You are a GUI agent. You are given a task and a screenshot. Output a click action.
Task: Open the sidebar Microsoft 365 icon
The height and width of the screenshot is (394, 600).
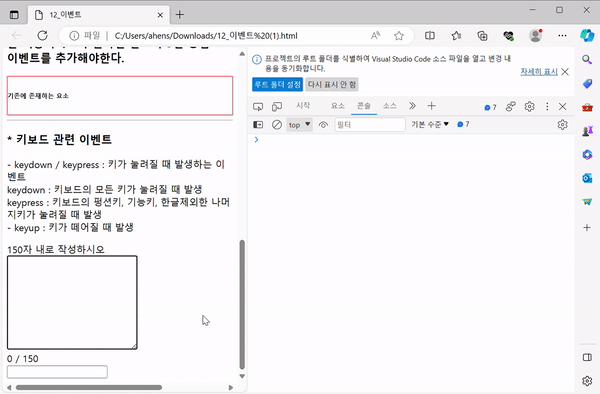(x=587, y=155)
